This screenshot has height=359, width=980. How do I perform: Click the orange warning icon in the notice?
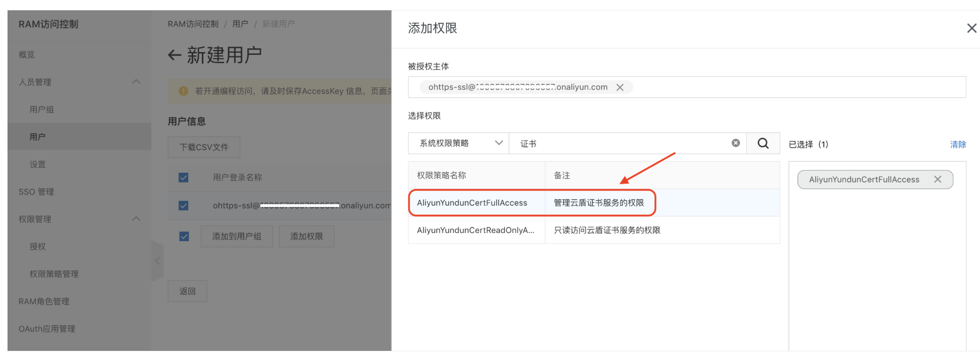[x=183, y=91]
